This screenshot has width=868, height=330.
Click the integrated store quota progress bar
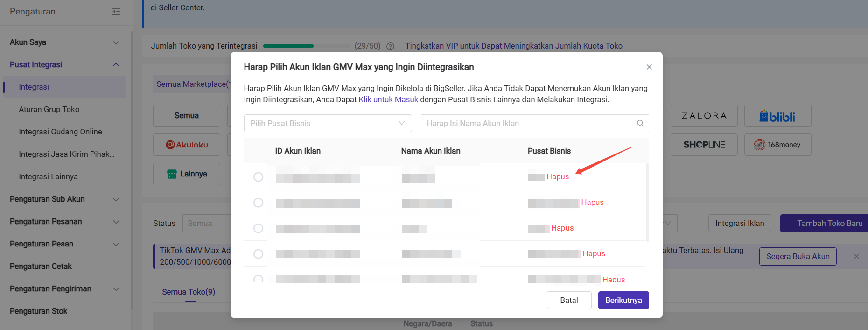306,46
